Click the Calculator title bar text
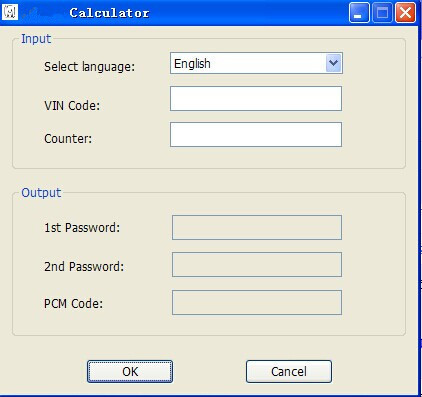This screenshot has height=397, width=422. (109, 13)
